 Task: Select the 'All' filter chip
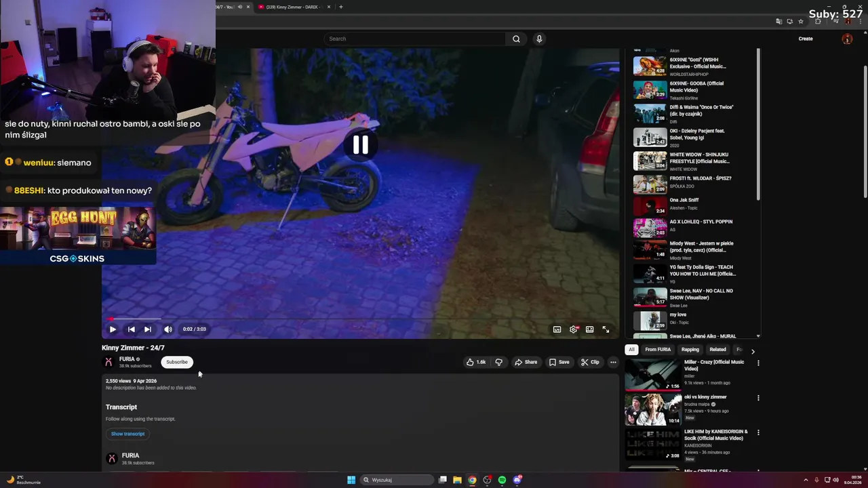click(x=631, y=350)
